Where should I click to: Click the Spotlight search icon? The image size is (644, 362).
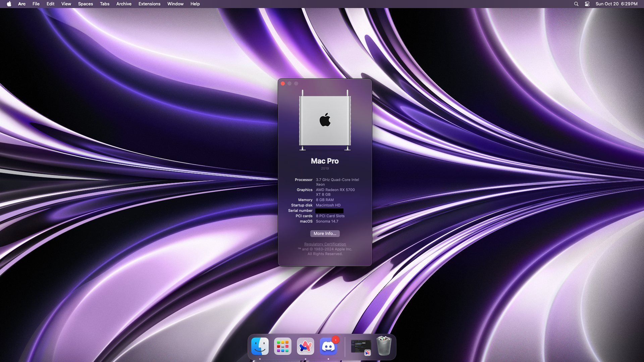pyautogui.click(x=576, y=4)
